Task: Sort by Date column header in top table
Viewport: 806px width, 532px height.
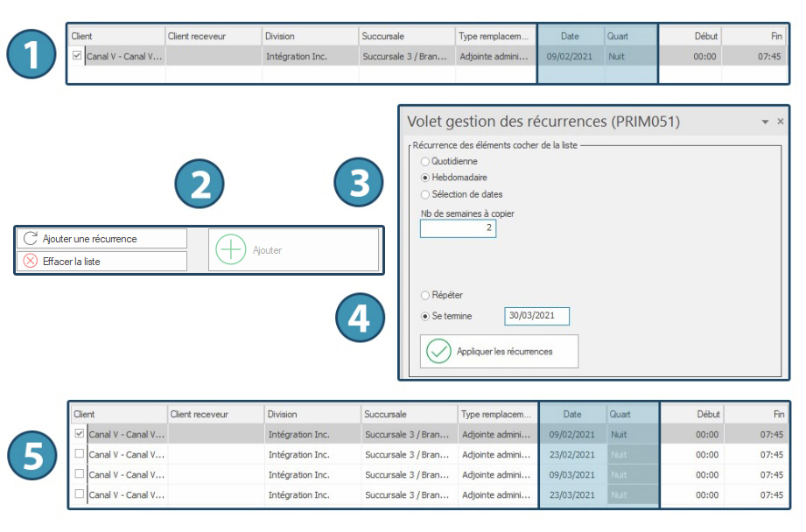Action: (x=570, y=37)
